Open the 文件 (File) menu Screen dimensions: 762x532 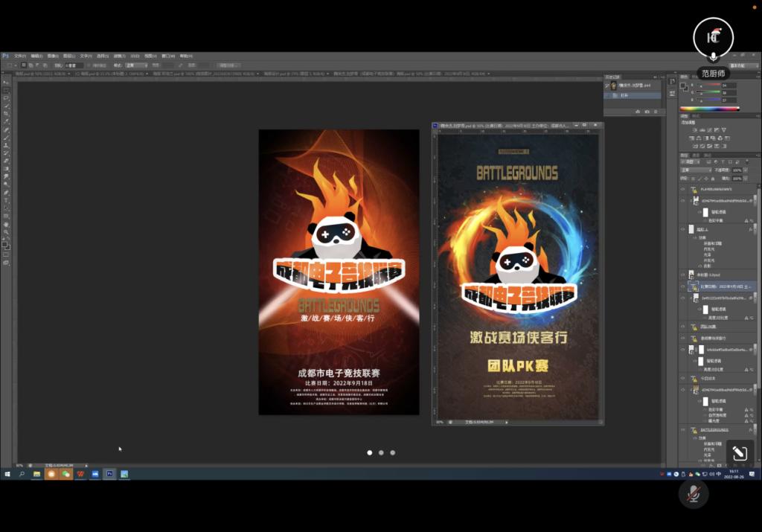pos(20,56)
